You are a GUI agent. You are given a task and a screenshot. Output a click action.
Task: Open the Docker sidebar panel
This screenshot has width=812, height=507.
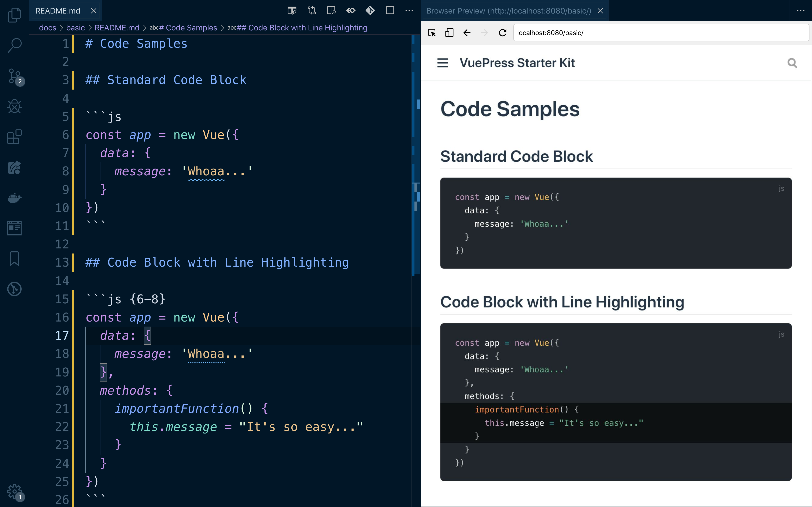(14, 198)
